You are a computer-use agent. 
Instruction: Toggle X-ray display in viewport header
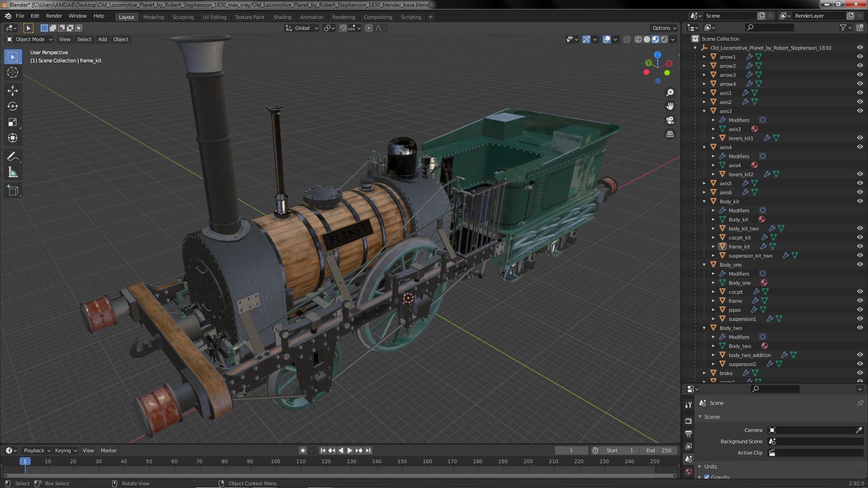pyautogui.click(x=627, y=40)
